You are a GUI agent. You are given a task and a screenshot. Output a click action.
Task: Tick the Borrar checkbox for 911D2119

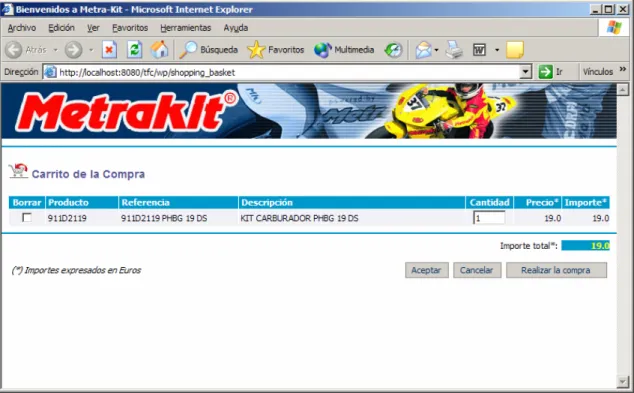pyautogui.click(x=27, y=218)
